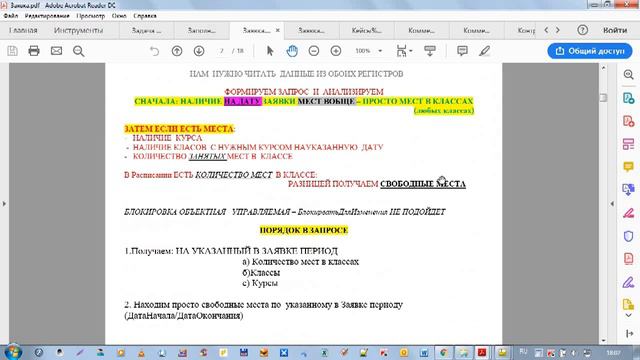Image resolution: width=640 pixels, height=360 pixels.
Task: Switch to the Заполн document tab
Action: point(202,31)
